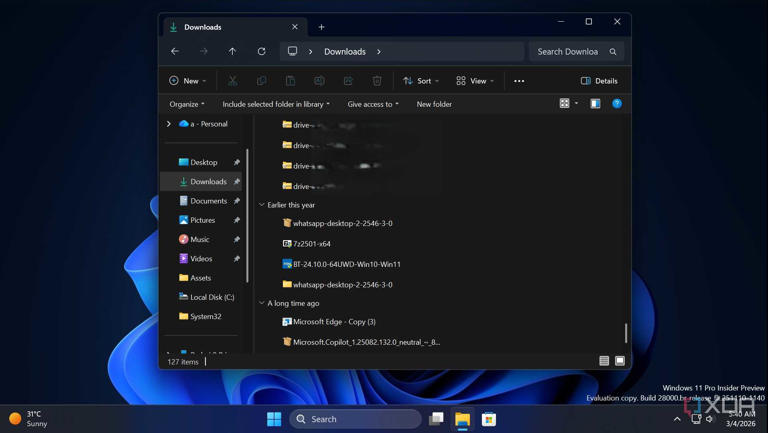Click the Copy toolbar icon
Viewport: 768px width, 433px height.
point(262,81)
